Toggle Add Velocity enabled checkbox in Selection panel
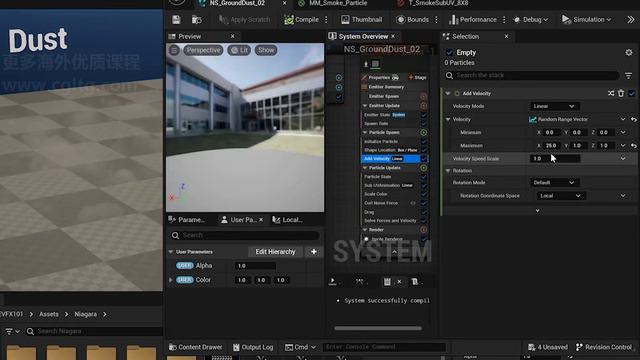640x360 pixels. (631, 93)
